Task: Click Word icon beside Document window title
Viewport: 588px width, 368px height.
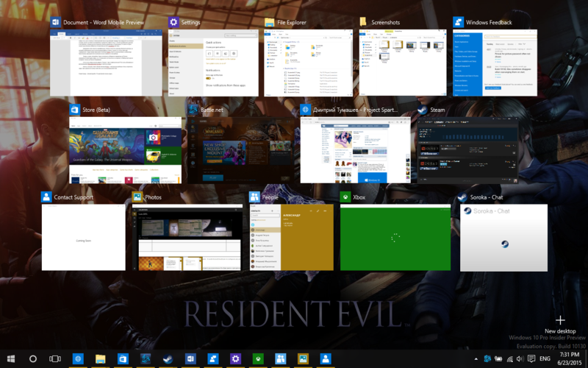Action: click(56, 22)
